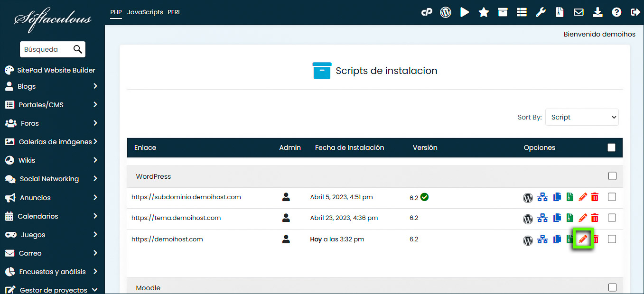Open Import via the download icon

click(x=597, y=12)
